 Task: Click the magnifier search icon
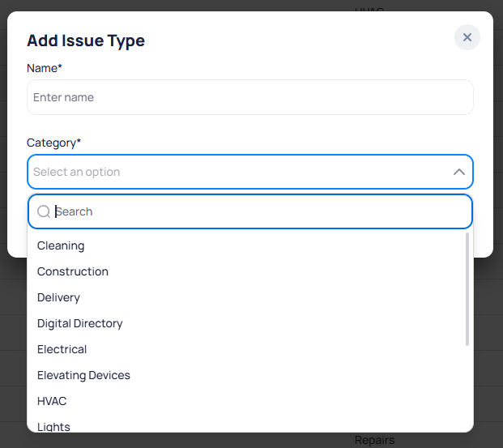tap(44, 211)
